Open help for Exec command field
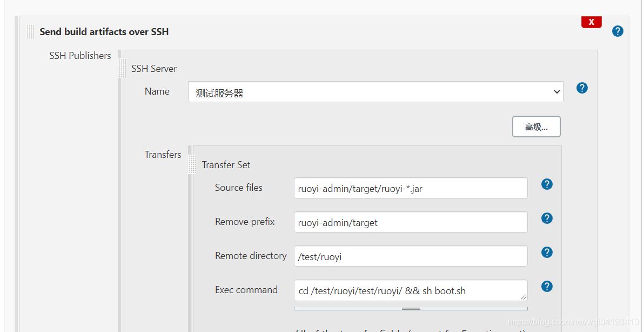 tap(547, 287)
